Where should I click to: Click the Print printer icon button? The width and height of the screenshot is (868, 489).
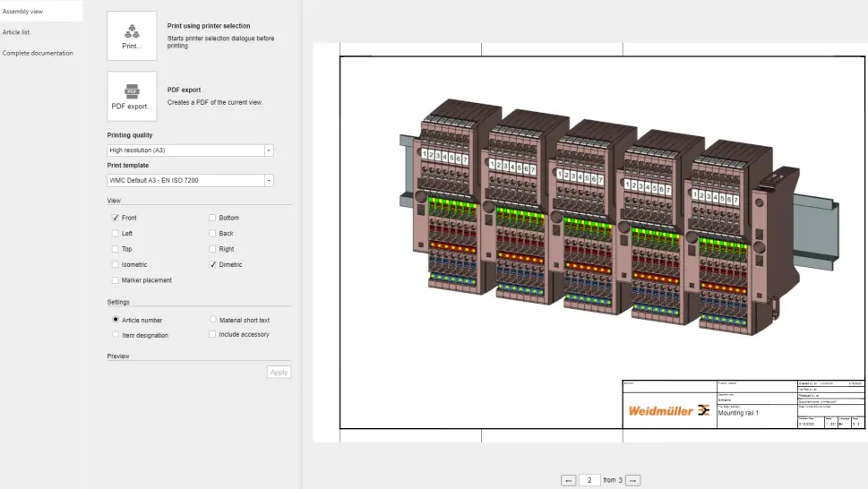(x=132, y=36)
